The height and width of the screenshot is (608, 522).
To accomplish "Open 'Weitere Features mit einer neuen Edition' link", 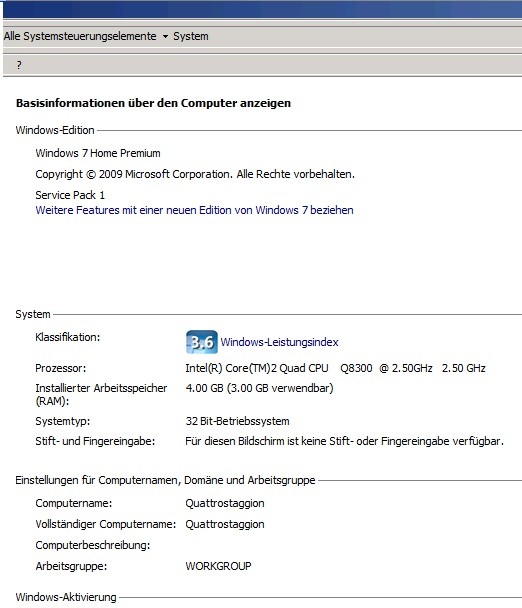I will (194, 210).
